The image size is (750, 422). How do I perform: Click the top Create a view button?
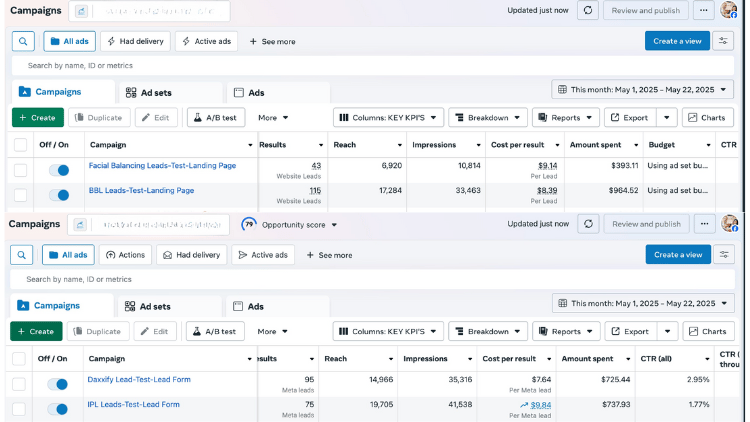[x=677, y=41]
